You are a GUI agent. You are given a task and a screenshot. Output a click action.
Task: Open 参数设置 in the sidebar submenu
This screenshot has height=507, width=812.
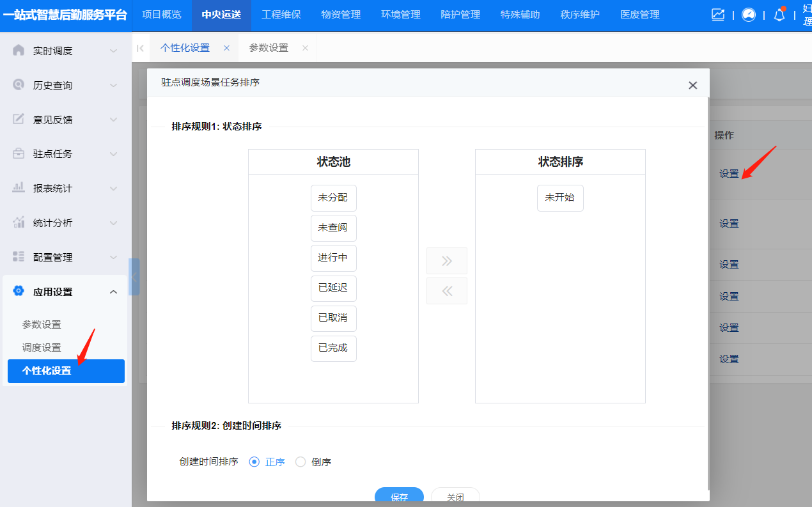[42, 325]
